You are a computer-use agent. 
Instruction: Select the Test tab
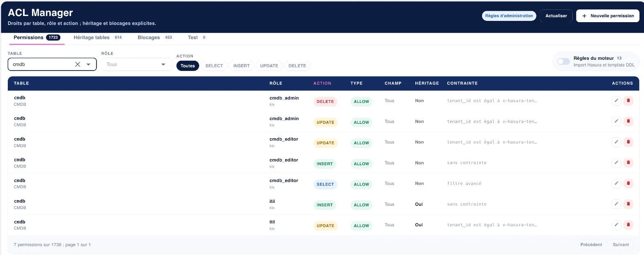pos(198,38)
